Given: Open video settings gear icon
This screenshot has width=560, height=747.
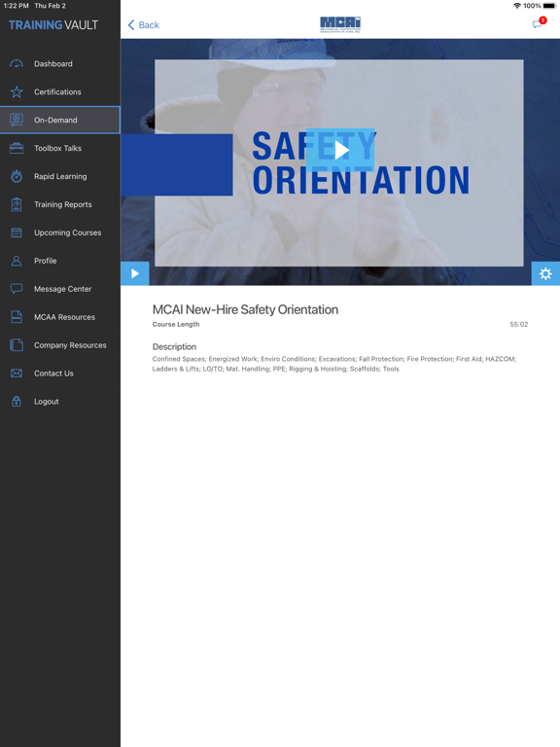Looking at the screenshot, I should pos(545,273).
